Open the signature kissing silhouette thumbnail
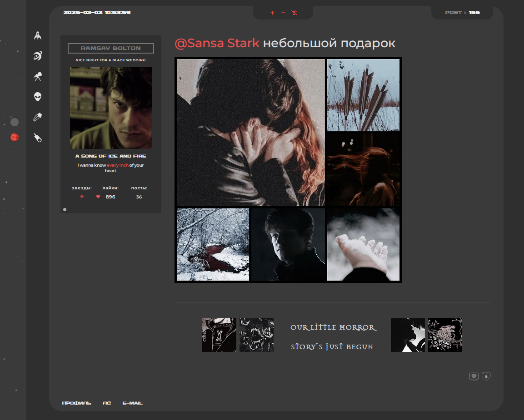This screenshot has height=420, width=524. point(408,335)
